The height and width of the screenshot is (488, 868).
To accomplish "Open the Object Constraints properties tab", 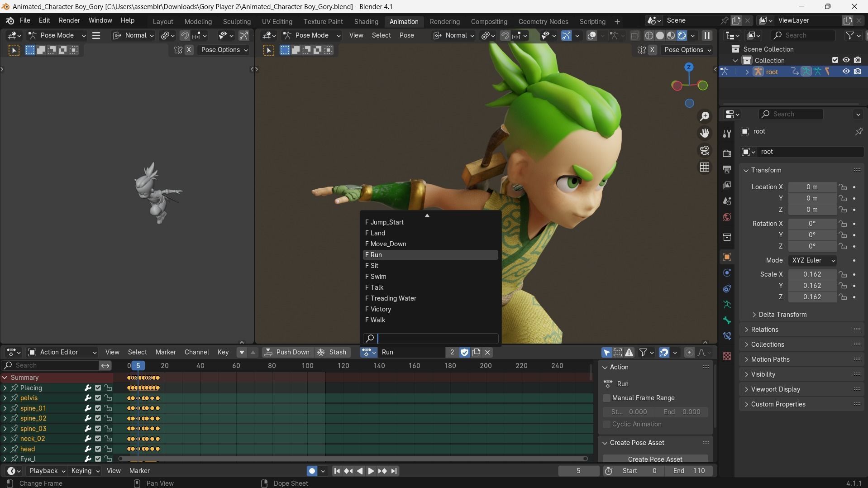I will (727, 289).
